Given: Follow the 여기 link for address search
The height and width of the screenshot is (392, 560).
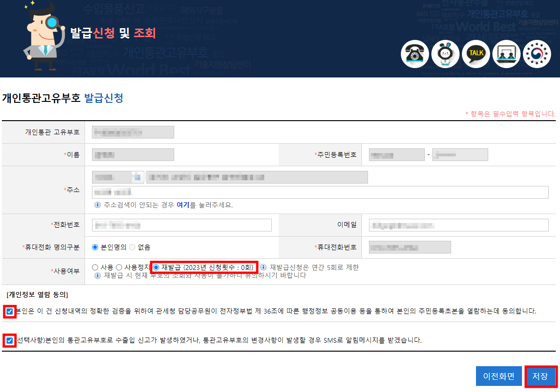Looking at the screenshot, I should 183,205.
